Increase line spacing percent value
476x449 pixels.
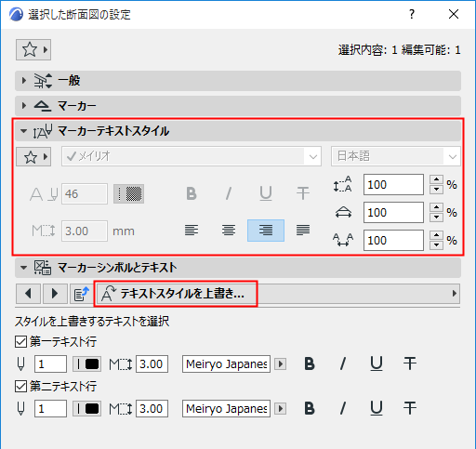click(436, 179)
